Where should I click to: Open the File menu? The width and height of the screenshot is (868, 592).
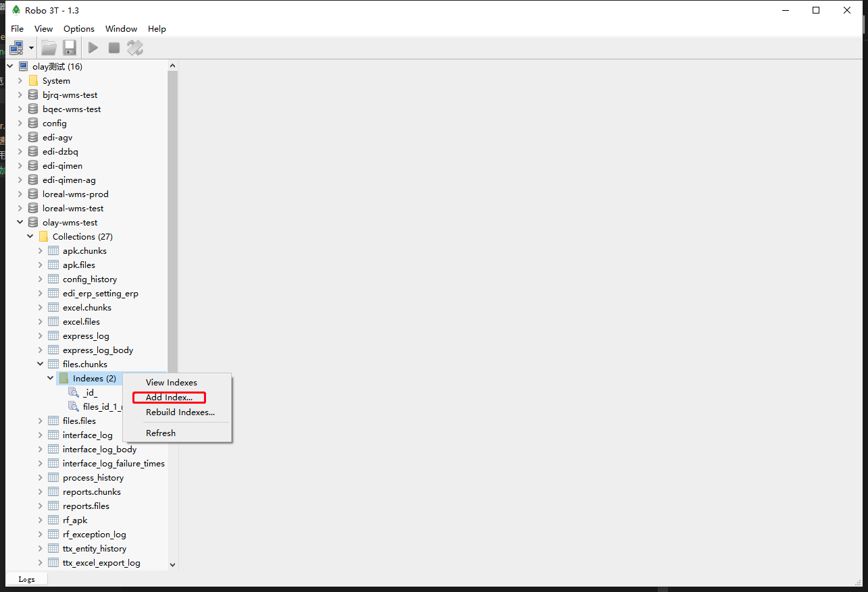tap(18, 29)
